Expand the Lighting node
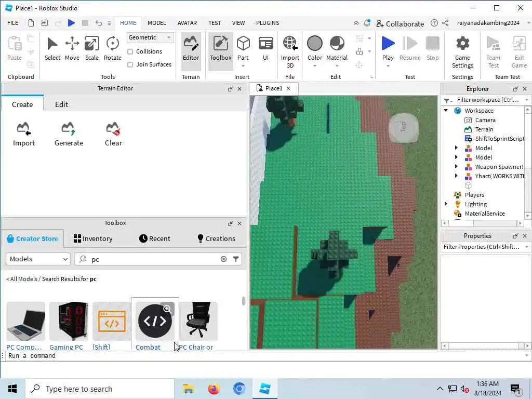 tap(446, 204)
